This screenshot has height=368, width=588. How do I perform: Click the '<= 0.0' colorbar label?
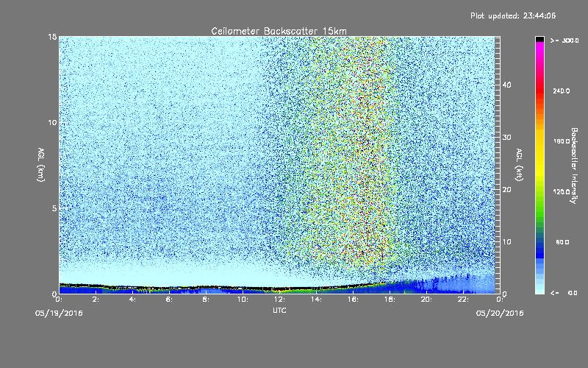point(564,293)
